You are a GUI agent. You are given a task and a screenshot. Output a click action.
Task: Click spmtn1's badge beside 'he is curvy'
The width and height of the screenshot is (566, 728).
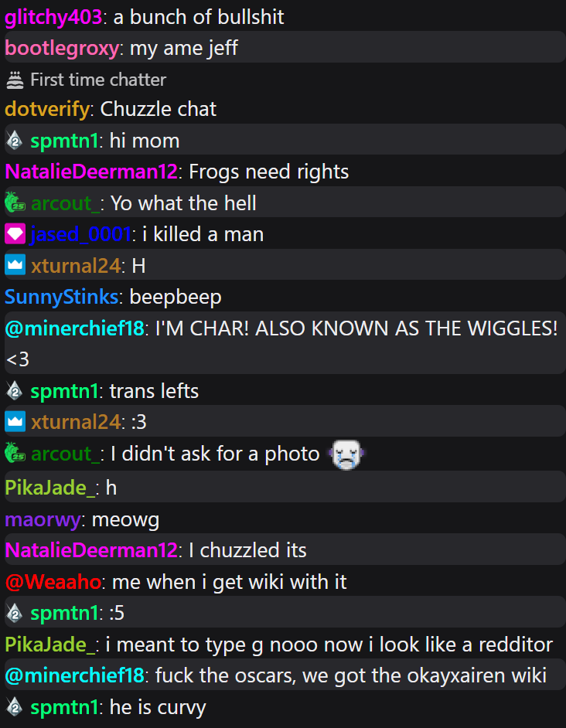[15, 706]
